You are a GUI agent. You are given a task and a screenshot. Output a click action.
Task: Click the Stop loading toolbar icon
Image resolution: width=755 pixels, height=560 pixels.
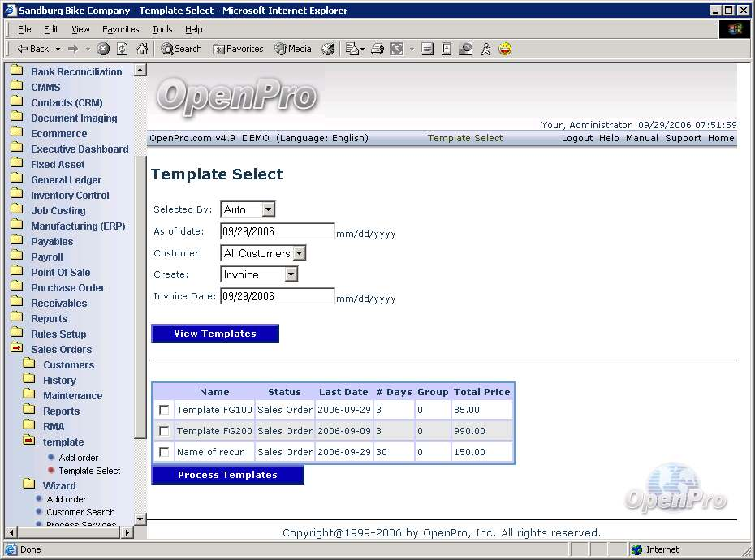103,49
